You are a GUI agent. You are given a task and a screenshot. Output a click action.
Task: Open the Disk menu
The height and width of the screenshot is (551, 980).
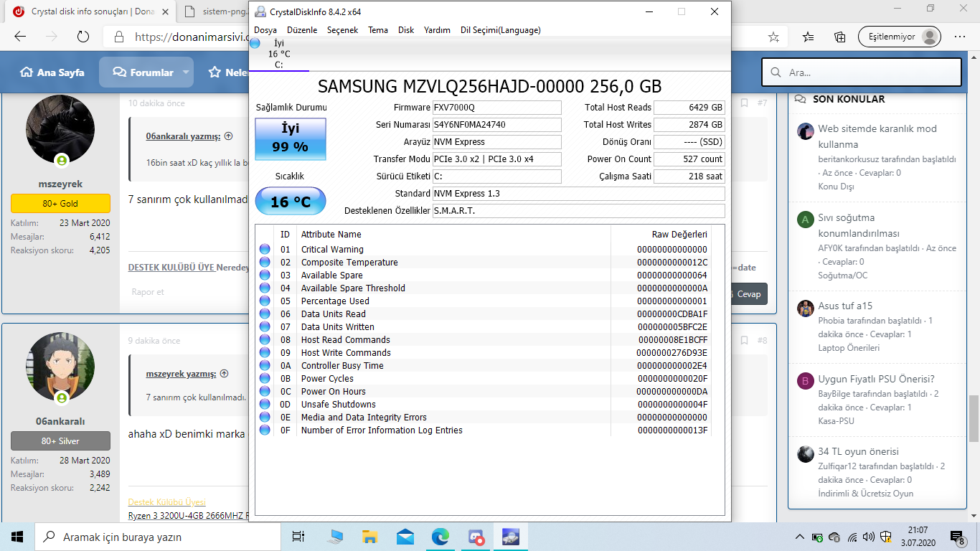click(406, 30)
